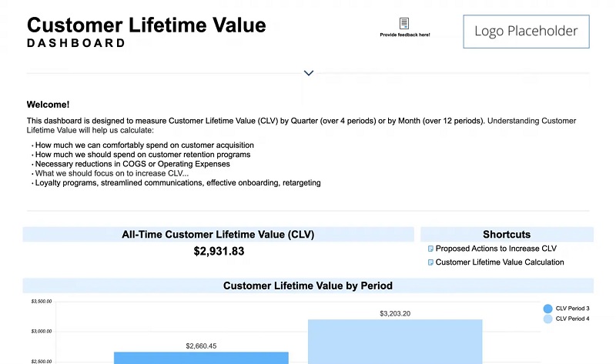This screenshot has height=364, width=616.
Task: Select the $2,931.83 all-time CLV value
Action: click(219, 252)
